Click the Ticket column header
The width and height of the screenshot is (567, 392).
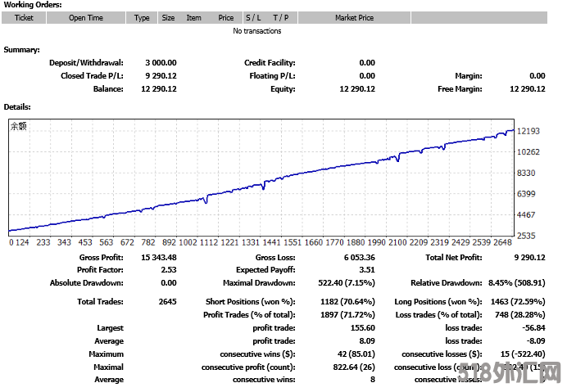(x=24, y=18)
